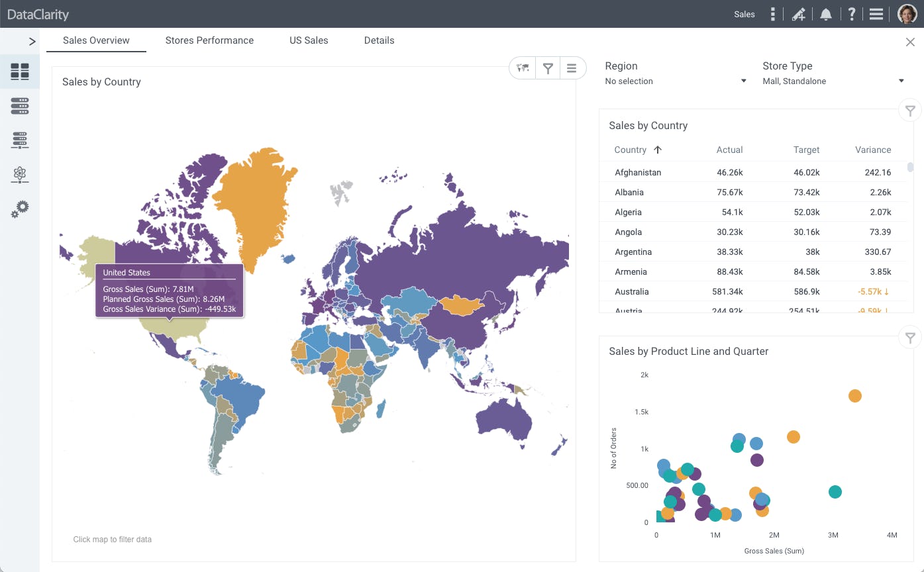The width and height of the screenshot is (924, 572).
Task: Select the map layers globe icon above the map
Action: [x=522, y=68]
